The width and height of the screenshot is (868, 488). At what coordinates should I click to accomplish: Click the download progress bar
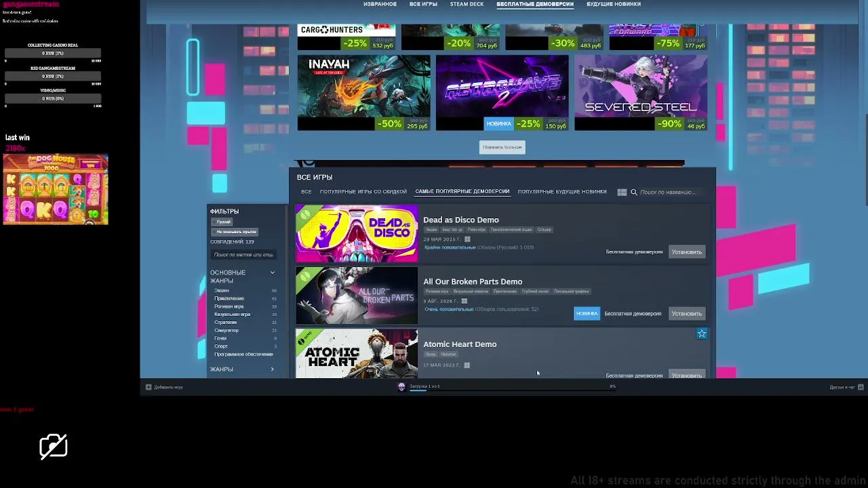coord(513,390)
